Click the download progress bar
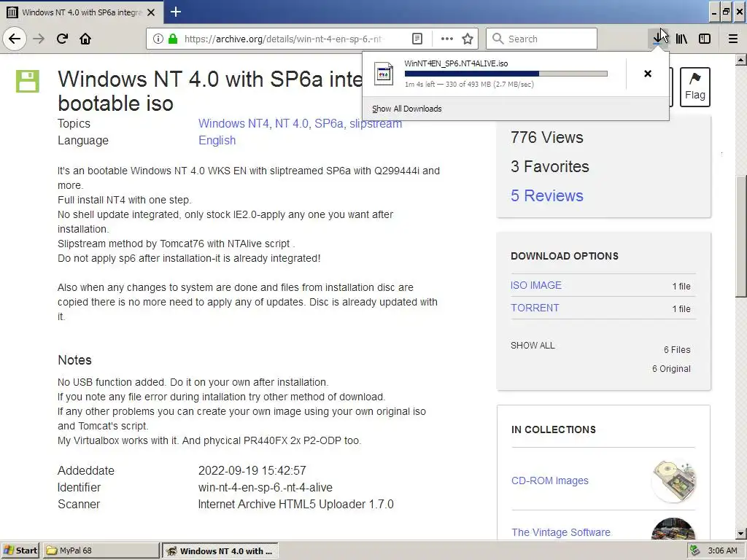This screenshot has width=747, height=560. tap(506, 74)
